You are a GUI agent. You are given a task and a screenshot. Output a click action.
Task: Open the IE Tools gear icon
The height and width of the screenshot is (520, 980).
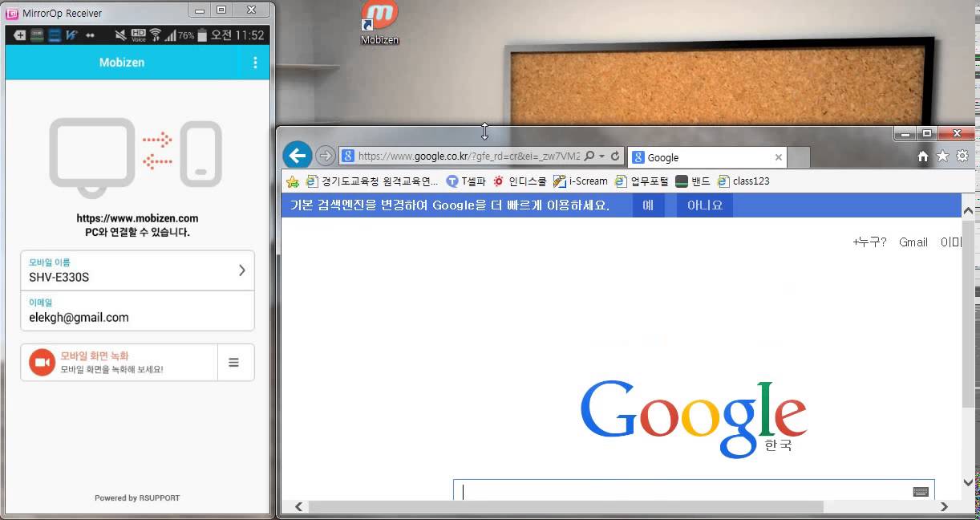(962, 156)
